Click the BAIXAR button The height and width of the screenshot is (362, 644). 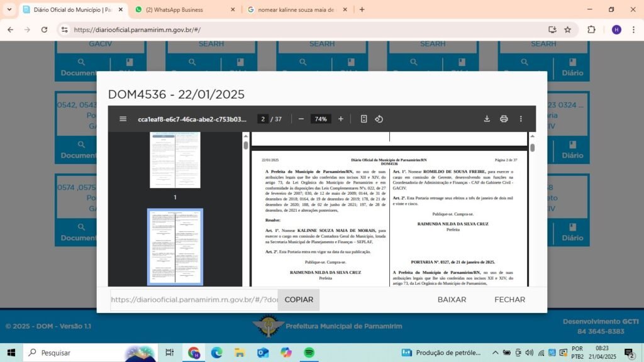(452, 300)
